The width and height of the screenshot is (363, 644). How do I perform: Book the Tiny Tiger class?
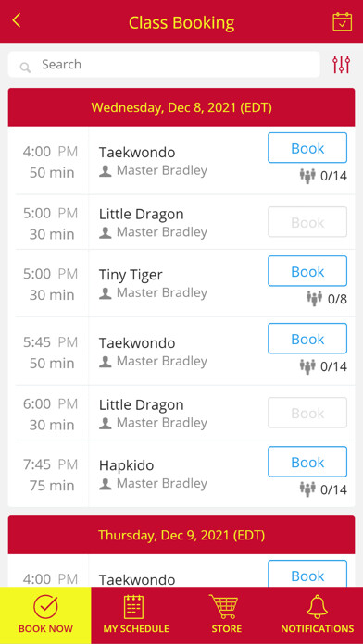(x=307, y=271)
